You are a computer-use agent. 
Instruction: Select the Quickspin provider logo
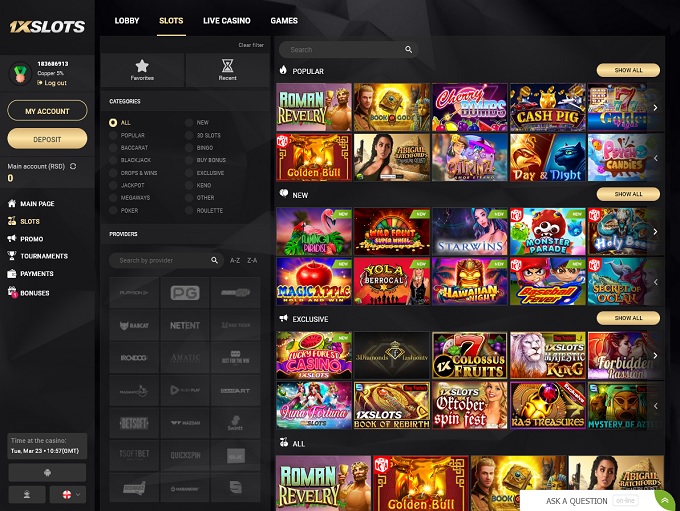tap(184, 455)
